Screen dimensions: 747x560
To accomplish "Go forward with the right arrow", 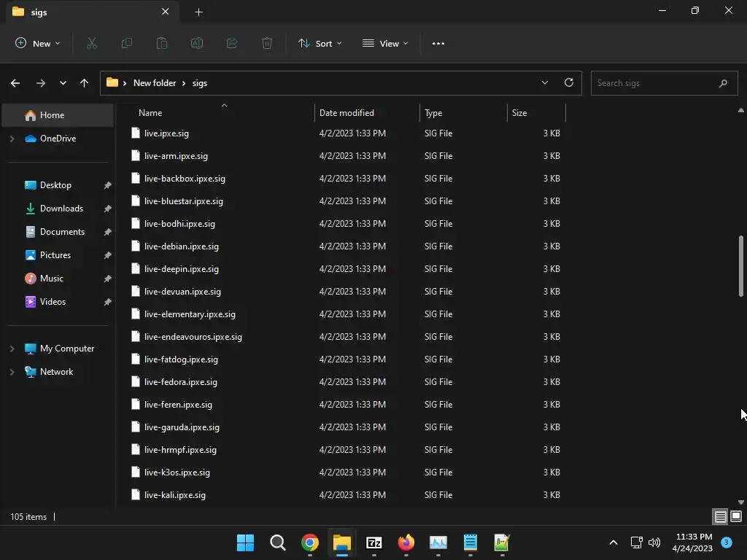I will click(x=41, y=83).
